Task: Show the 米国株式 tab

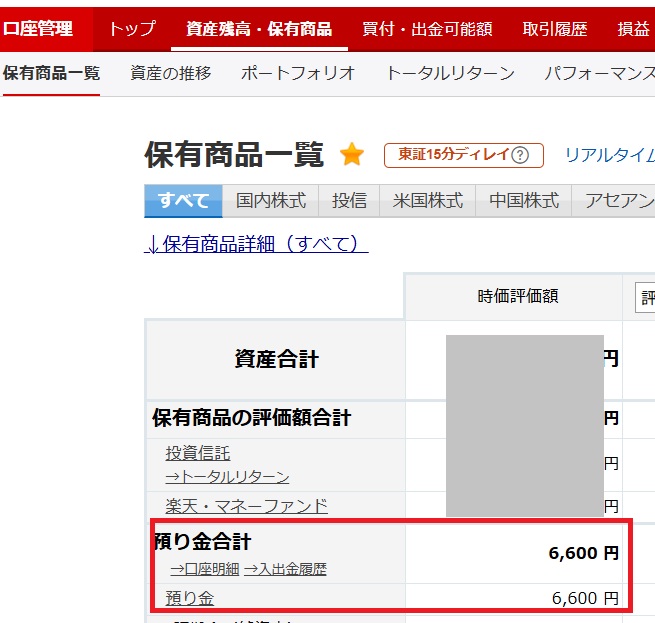Action: click(428, 200)
